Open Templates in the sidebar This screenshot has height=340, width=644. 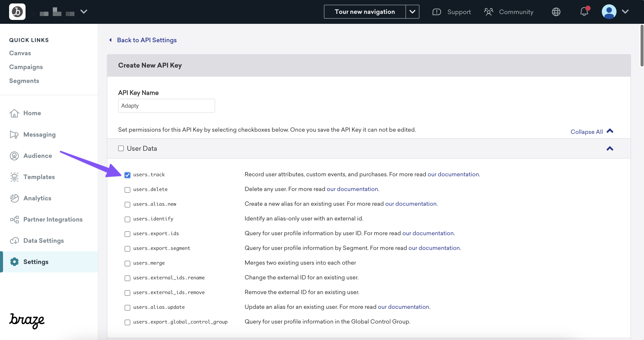[39, 177]
